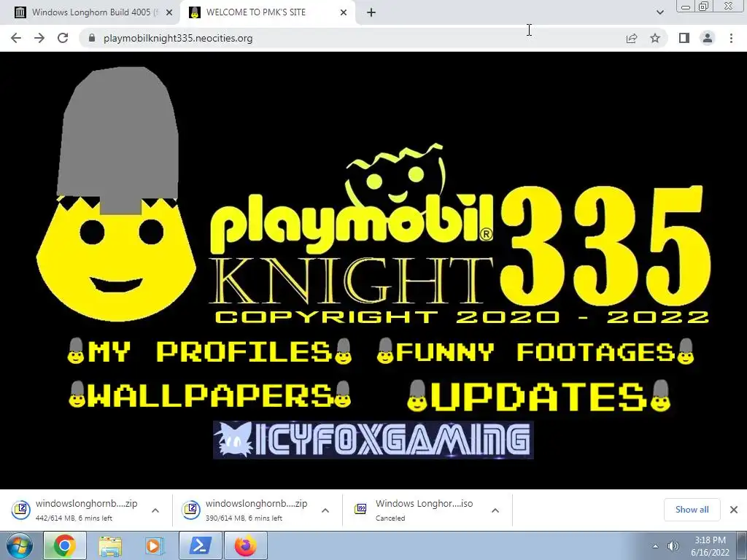747x560 pixels.
Task: Close the downloads bar
Action: pos(734,510)
